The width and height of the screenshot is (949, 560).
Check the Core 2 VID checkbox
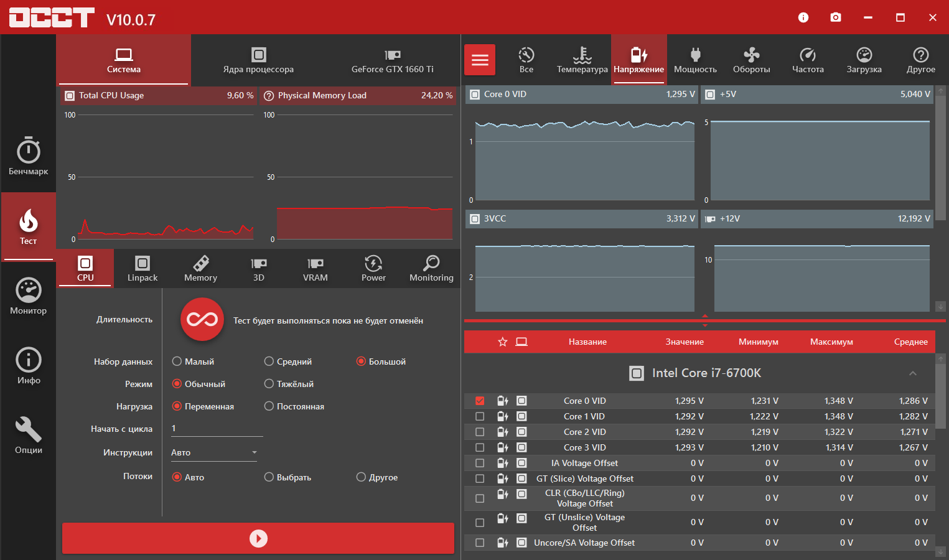tap(480, 432)
